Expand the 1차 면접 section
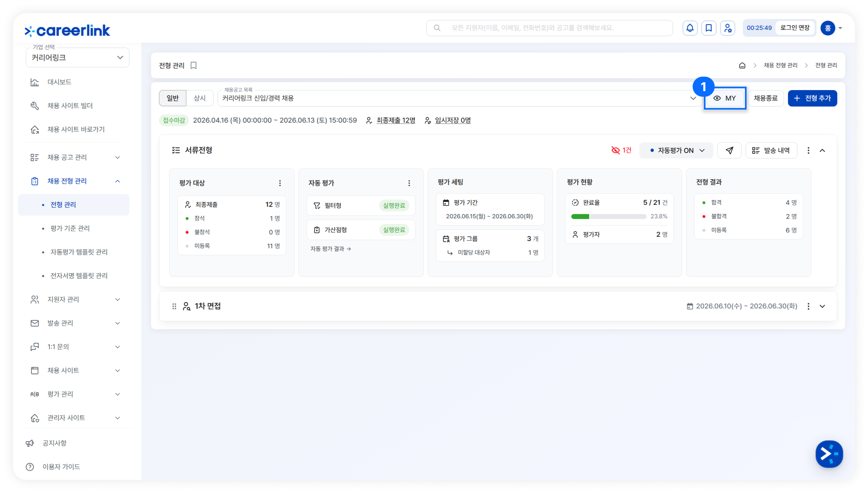The width and height of the screenshot is (868, 493). tap(822, 306)
